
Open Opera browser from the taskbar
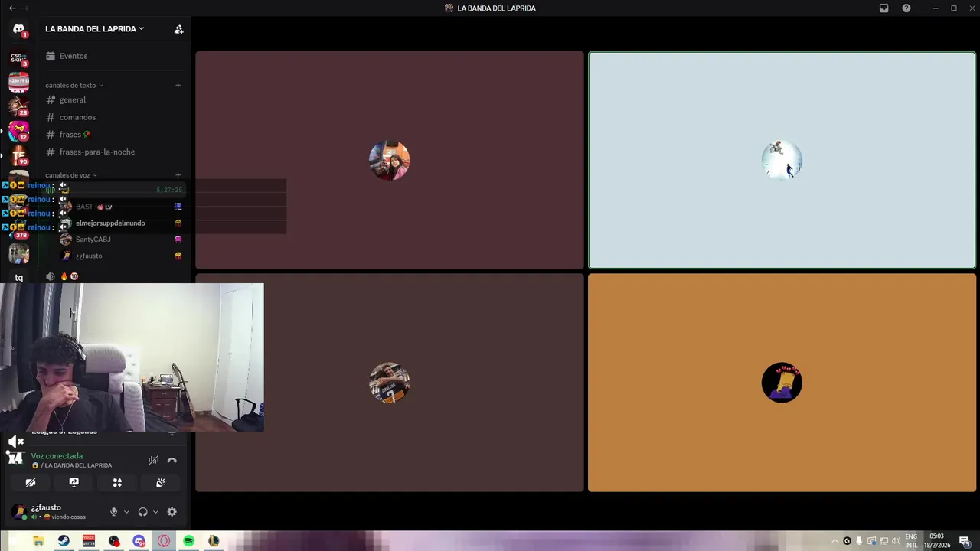click(x=164, y=541)
